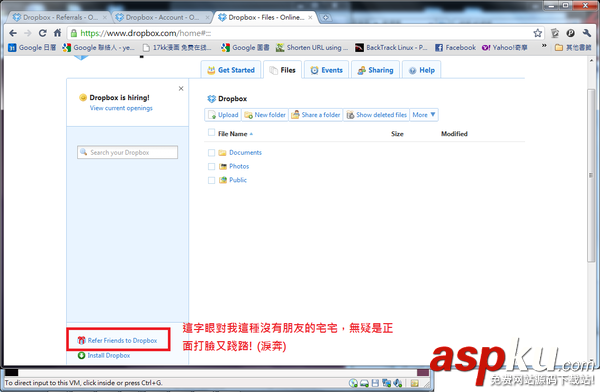Click the Public folder icon

coord(223,180)
